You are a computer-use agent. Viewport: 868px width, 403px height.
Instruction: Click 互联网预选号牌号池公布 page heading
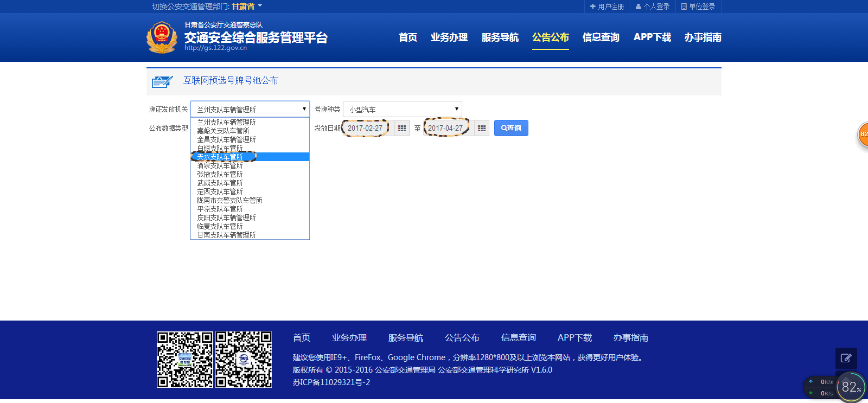(231, 80)
